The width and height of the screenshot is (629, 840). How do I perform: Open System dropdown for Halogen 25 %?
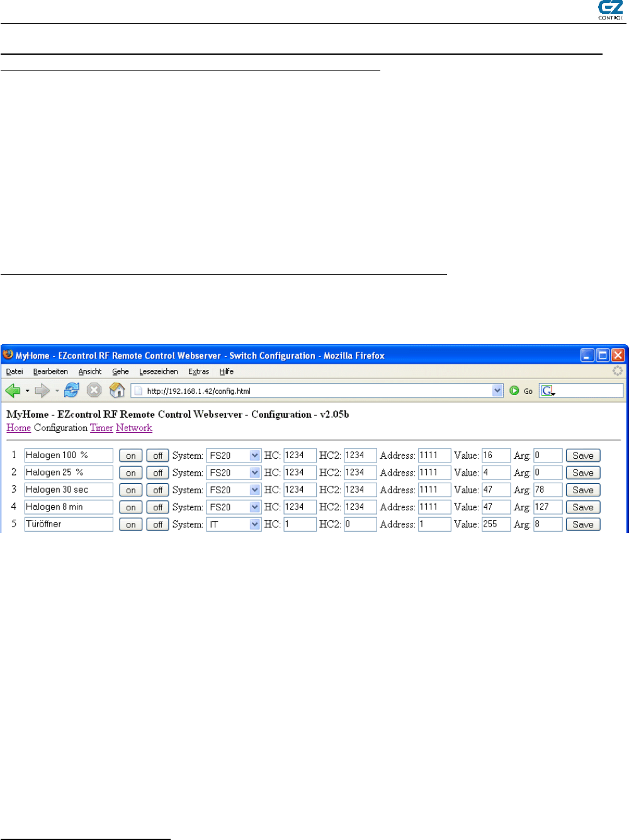tap(234, 473)
